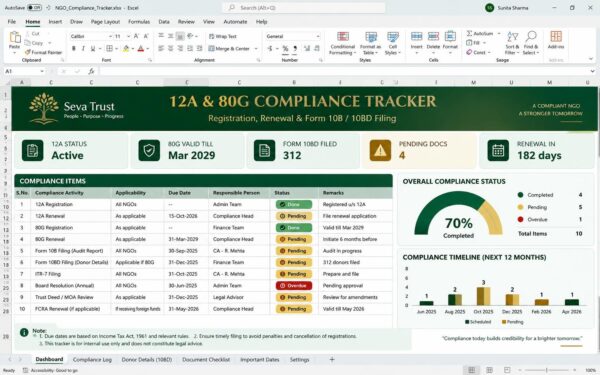Viewport: 600px width, 375px height.
Task: Toggle underline formatting
Action: [93, 49]
